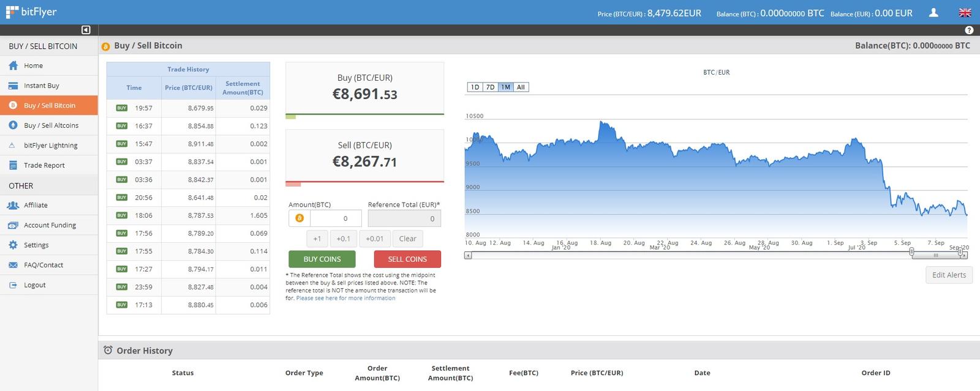Click the Order Type column header
The width and height of the screenshot is (980, 391).
(x=304, y=373)
